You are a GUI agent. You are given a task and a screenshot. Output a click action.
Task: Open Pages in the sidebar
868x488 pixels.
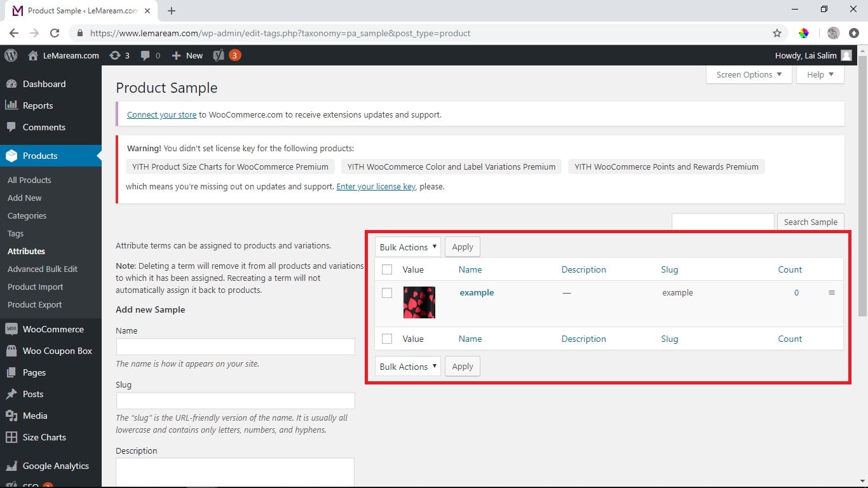(51, 372)
